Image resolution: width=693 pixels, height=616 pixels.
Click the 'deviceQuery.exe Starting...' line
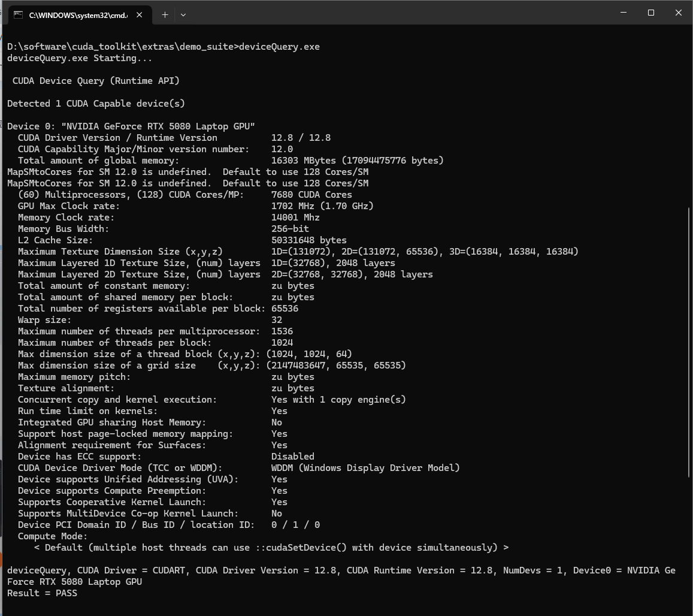(x=80, y=58)
